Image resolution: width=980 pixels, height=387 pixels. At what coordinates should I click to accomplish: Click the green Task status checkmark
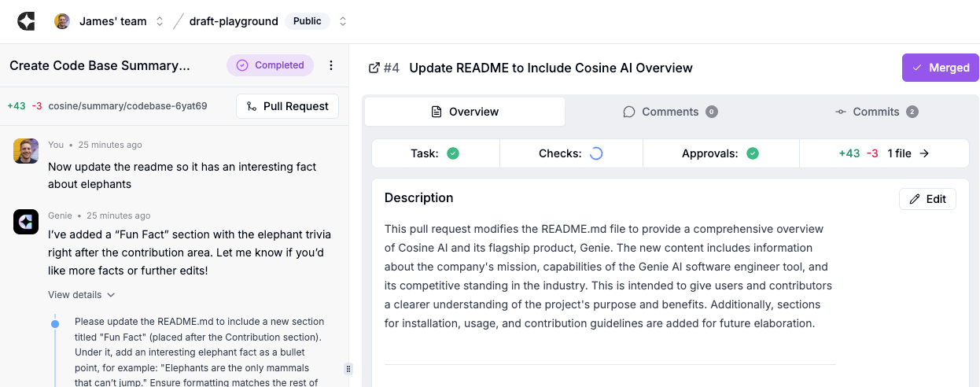(x=453, y=153)
